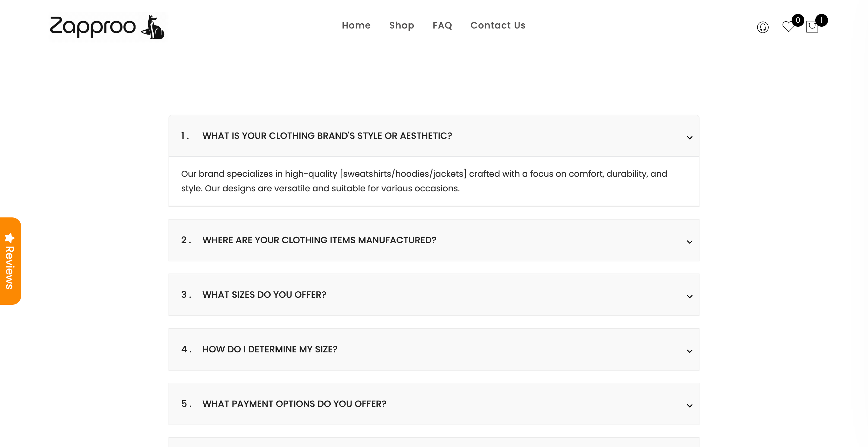Expand question 5 chevron arrow
The height and width of the screenshot is (447, 868).
(x=689, y=405)
